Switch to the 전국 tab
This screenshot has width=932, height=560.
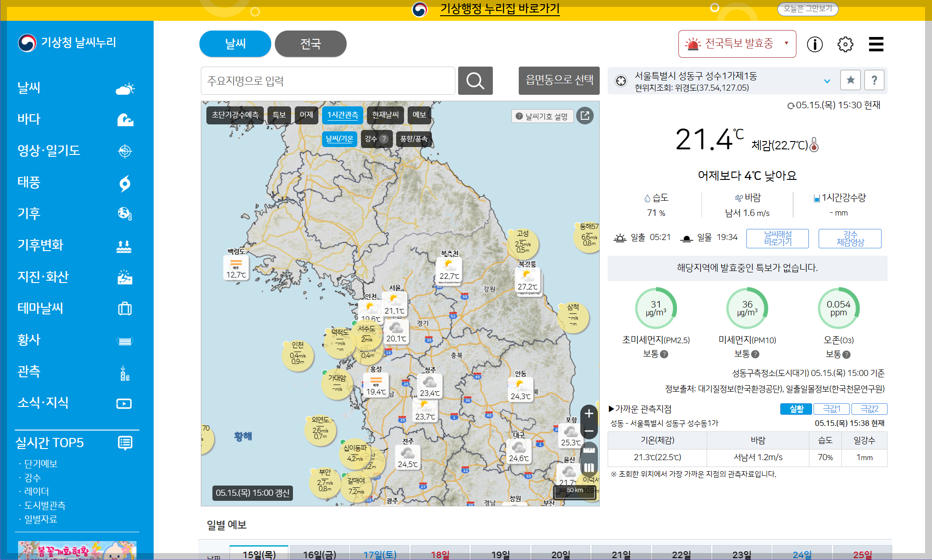tap(310, 43)
